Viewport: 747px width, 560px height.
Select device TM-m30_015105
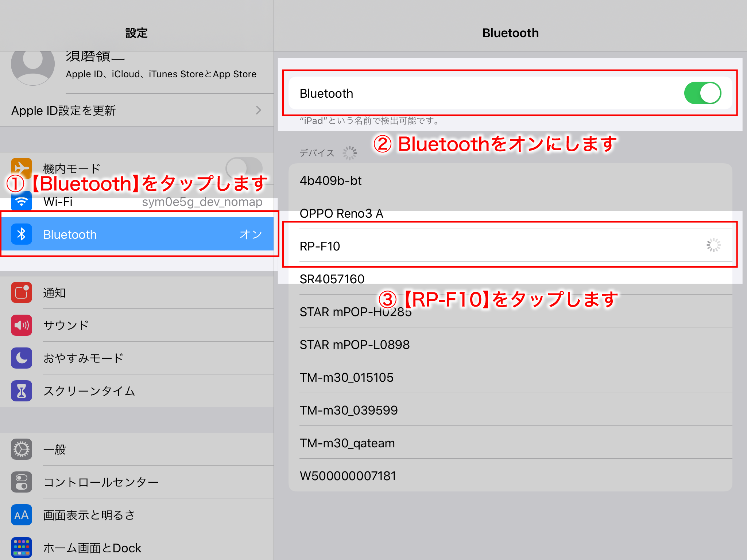pos(510,377)
